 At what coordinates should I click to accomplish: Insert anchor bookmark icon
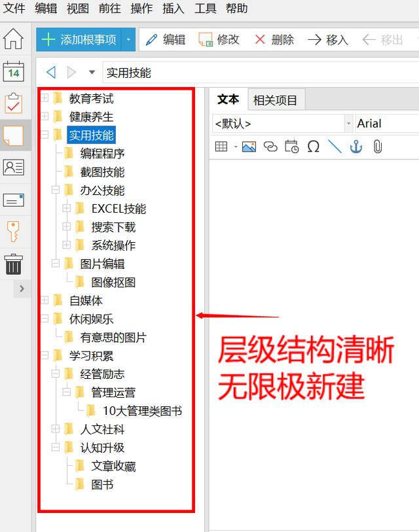[356, 147]
